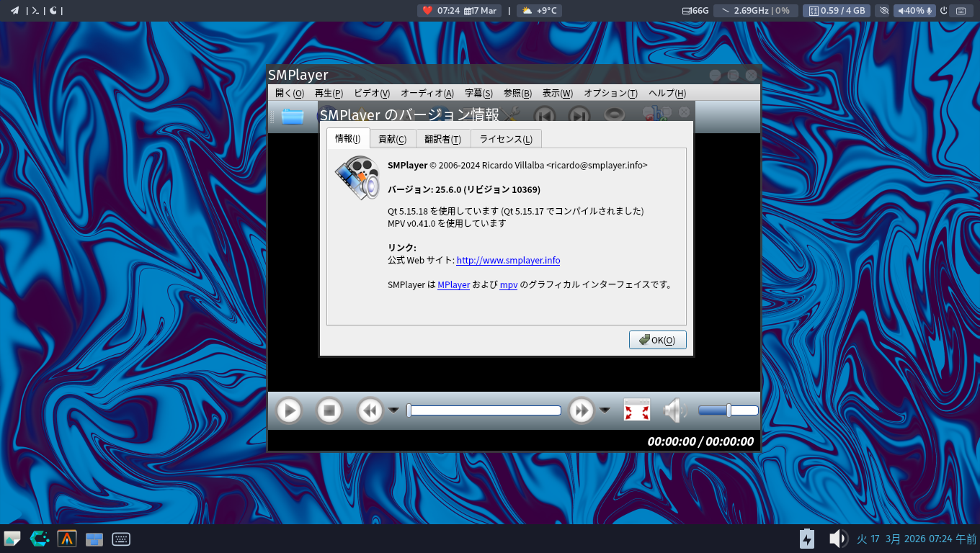The image size is (980, 553).
Task: Toggle the crossed-out eye icon in top panel
Action: tap(884, 11)
